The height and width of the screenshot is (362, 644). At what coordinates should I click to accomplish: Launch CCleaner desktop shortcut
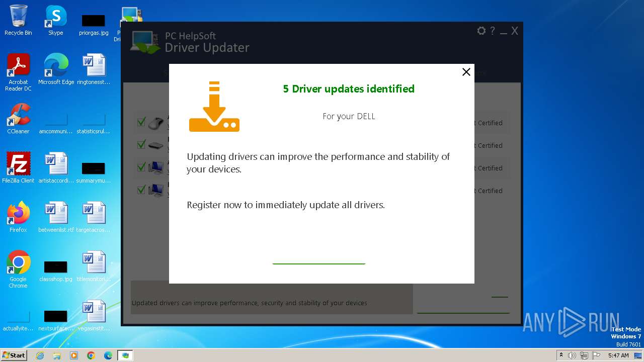click(x=18, y=119)
